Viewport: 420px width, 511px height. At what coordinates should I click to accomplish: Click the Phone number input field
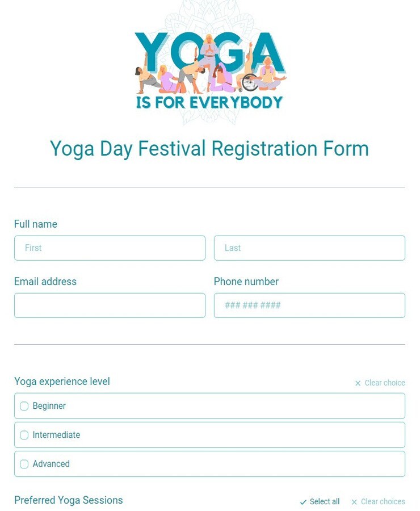pyautogui.click(x=309, y=305)
